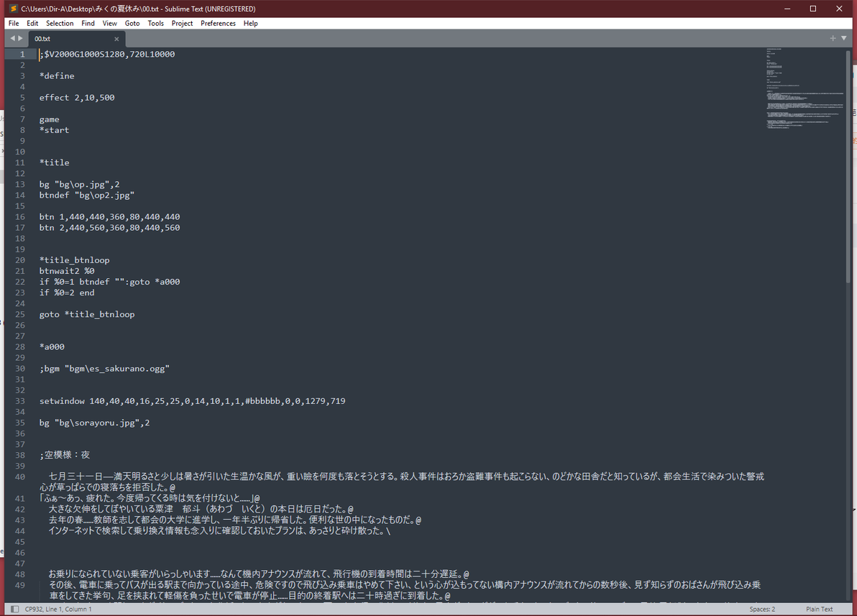Image resolution: width=857 pixels, height=616 pixels.
Task: Open a new tab with plus icon
Action: point(833,38)
